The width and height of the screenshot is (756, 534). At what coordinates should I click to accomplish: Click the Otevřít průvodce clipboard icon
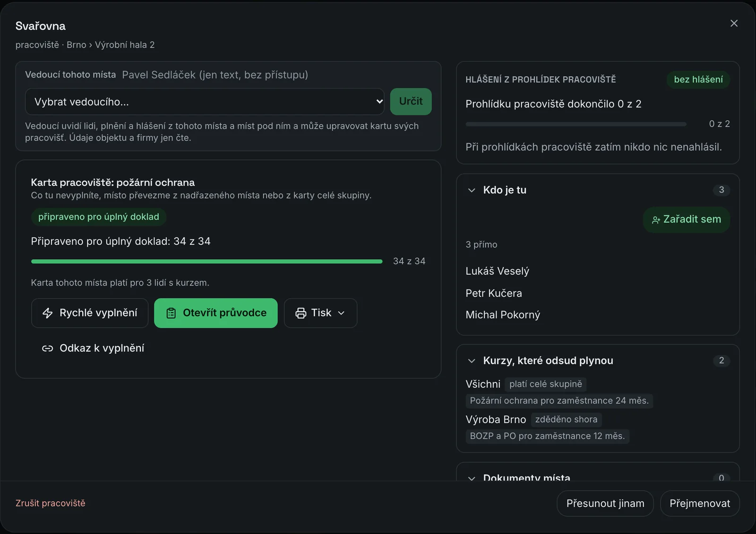(171, 313)
